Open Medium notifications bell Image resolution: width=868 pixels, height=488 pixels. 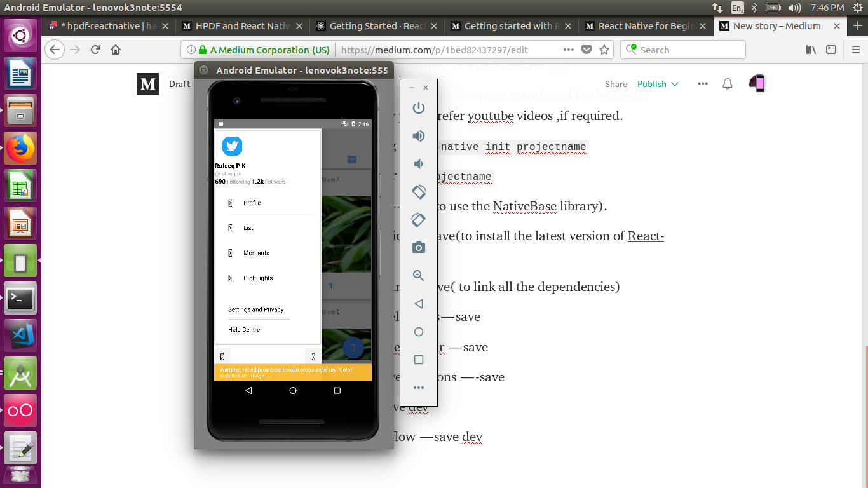pos(727,83)
